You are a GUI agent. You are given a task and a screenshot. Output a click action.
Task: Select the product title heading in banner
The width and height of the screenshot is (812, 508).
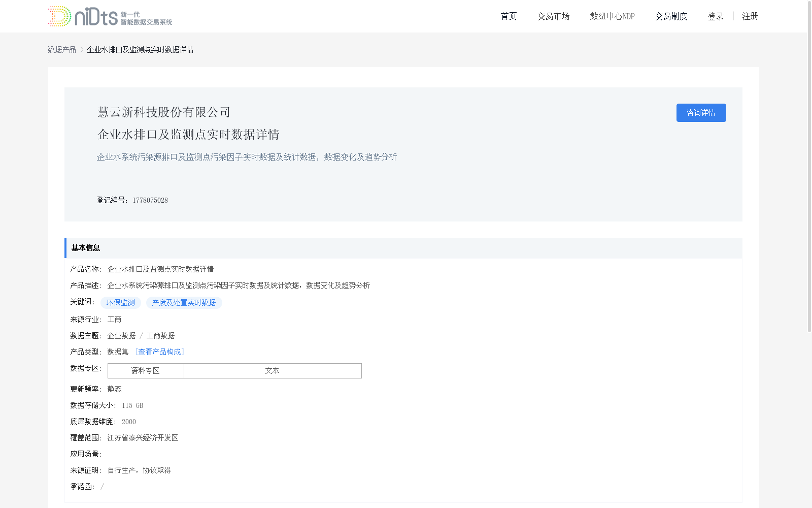(x=188, y=135)
